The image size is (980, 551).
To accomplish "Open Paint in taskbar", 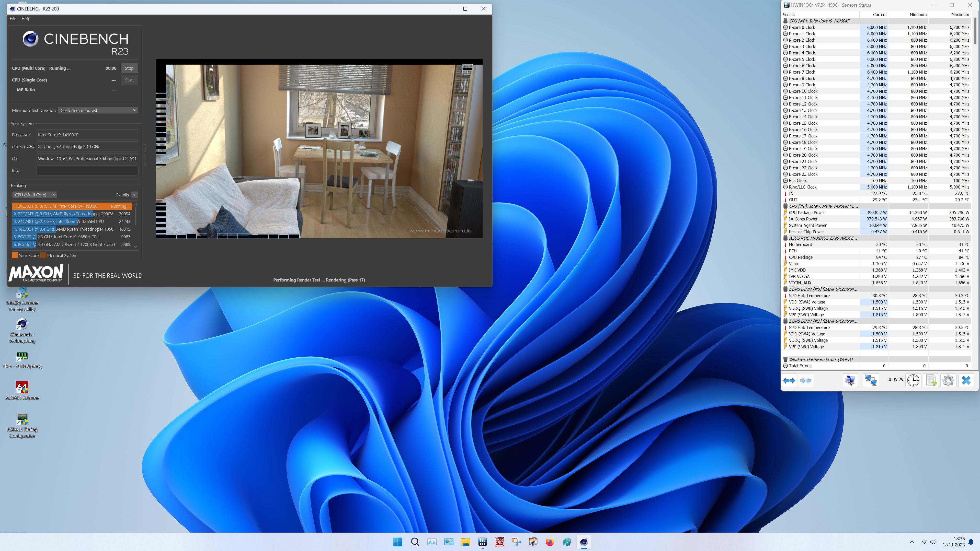I will click(x=567, y=542).
